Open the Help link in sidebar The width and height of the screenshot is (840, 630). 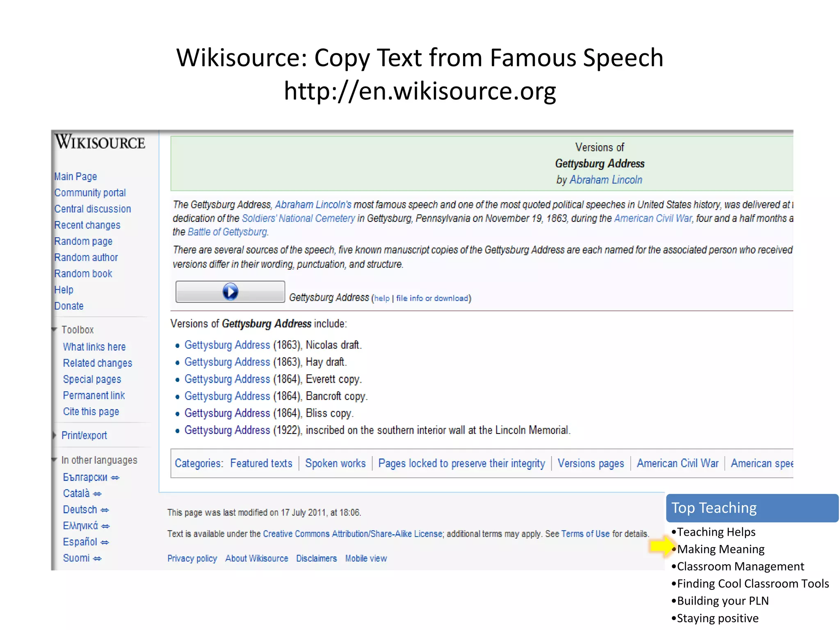pos(64,290)
